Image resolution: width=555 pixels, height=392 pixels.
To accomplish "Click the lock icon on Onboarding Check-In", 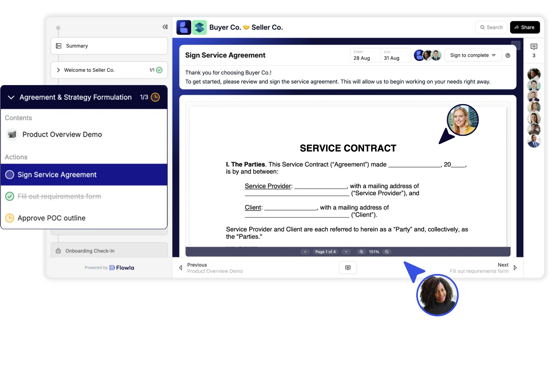I will coord(58,251).
